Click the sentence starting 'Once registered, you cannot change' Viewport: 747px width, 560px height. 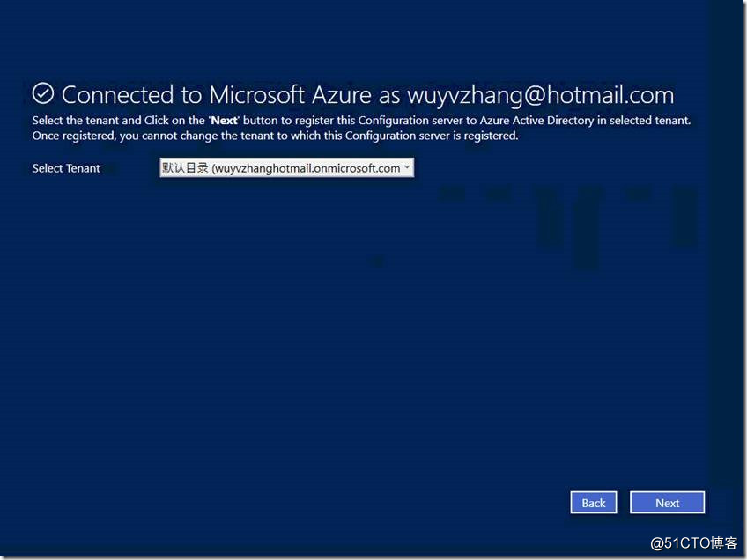coord(275,136)
